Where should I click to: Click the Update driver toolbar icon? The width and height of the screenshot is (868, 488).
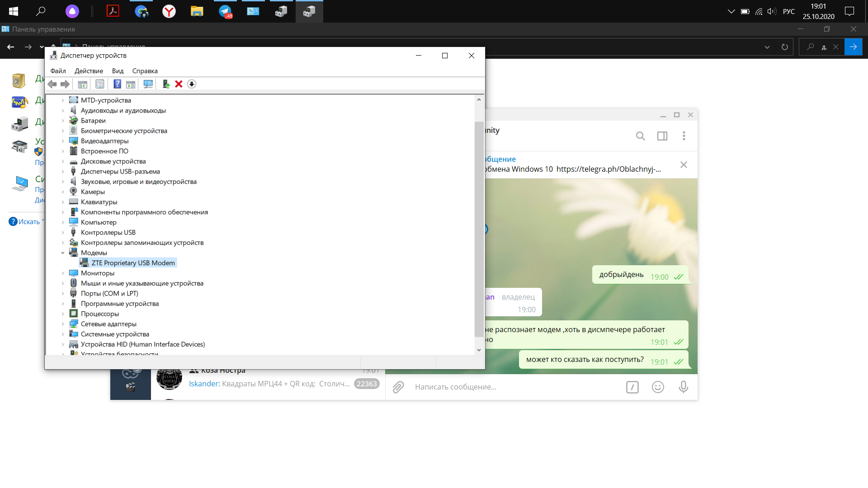[166, 84]
